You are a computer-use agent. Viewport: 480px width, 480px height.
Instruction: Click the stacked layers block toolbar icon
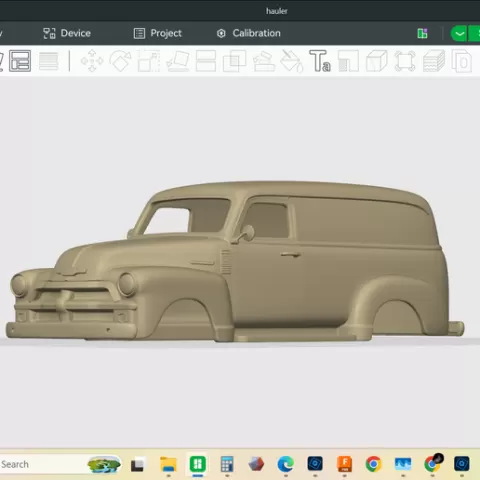pos(434,61)
